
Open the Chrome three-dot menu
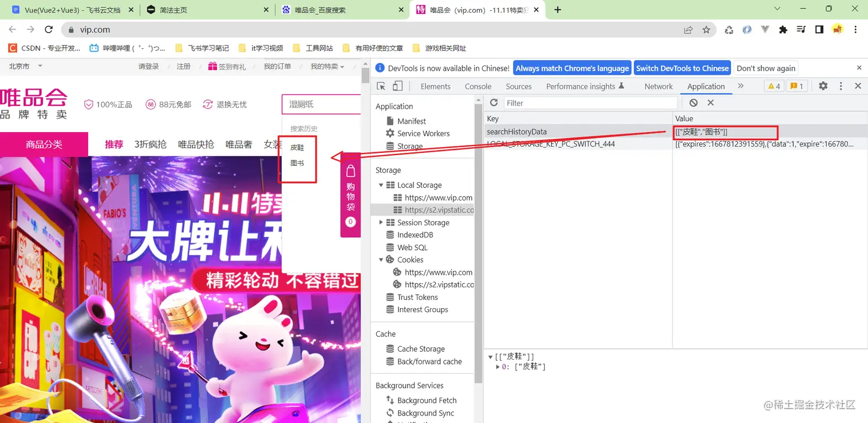856,29
